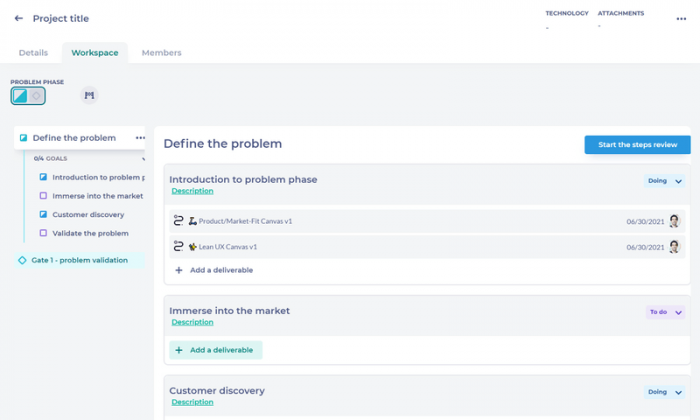Click the Gate 1 diamond icon
The height and width of the screenshot is (420, 700).
(x=22, y=260)
